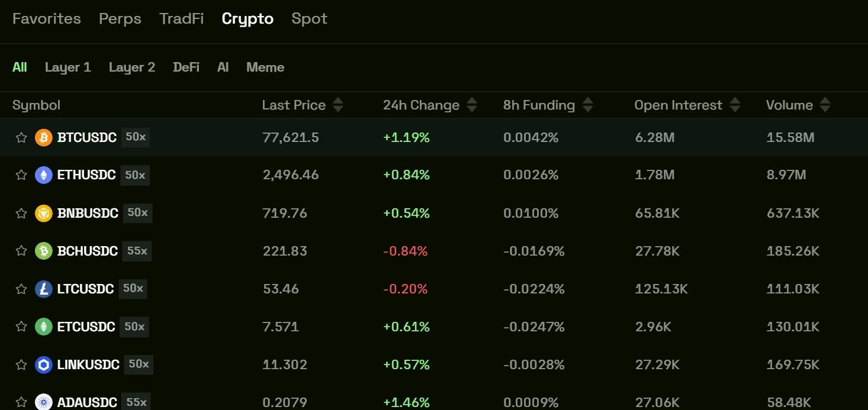Click the Symbol column header

click(x=37, y=105)
